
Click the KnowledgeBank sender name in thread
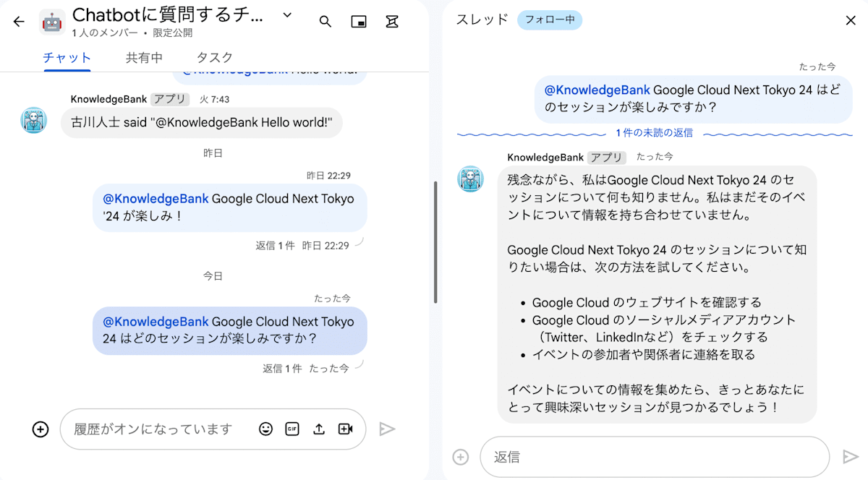(x=545, y=157)
